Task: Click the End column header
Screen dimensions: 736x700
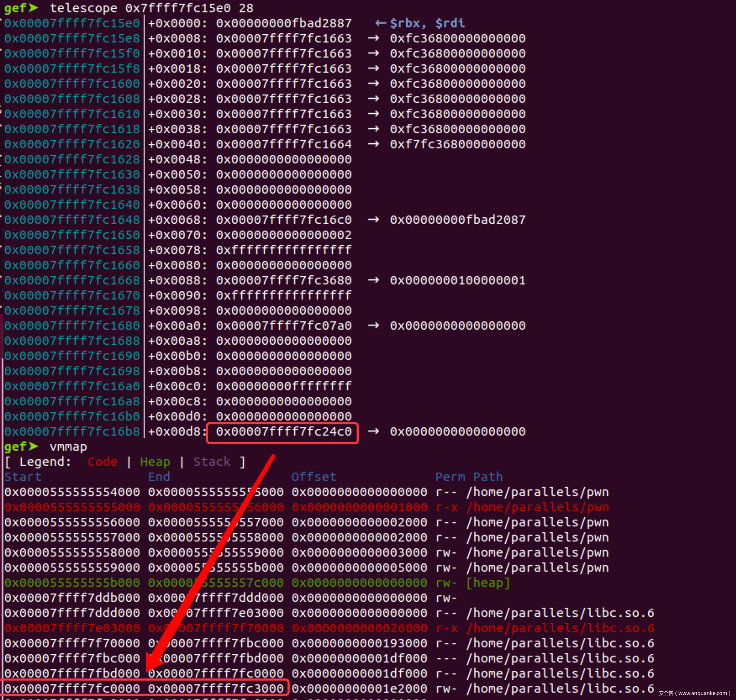Action: pos(159,477)
